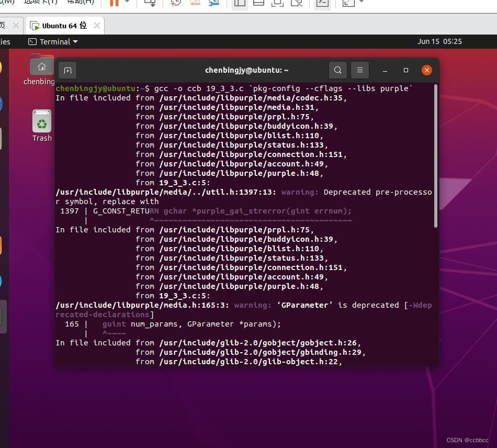
Task: Take a snapshot of this virtual machine
Action: (175, 3)
